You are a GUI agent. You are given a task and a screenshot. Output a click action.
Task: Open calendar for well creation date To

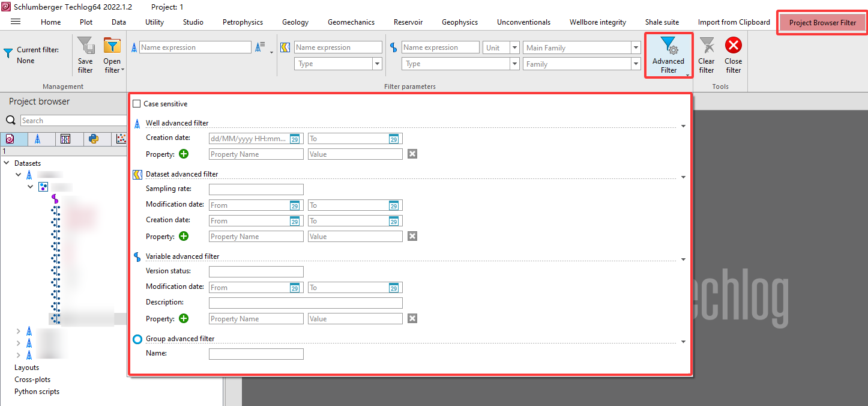tap(394, 139)
